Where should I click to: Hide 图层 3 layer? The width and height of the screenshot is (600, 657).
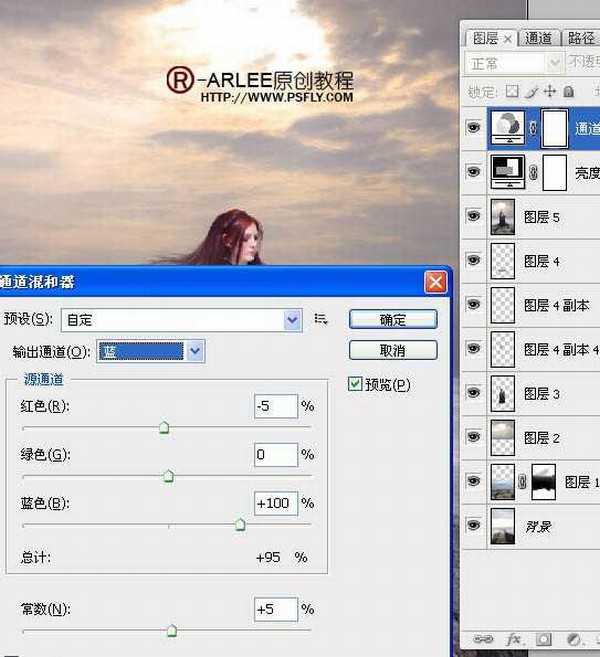(473, 393)
